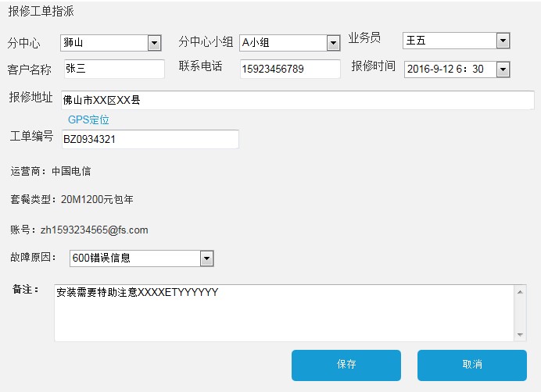Image resolution: width=541 pixels, height=392 pixels.
Task: Click the 报修地址 field with 佛山市XX区XX县
Action: click(x=298, y=100)
